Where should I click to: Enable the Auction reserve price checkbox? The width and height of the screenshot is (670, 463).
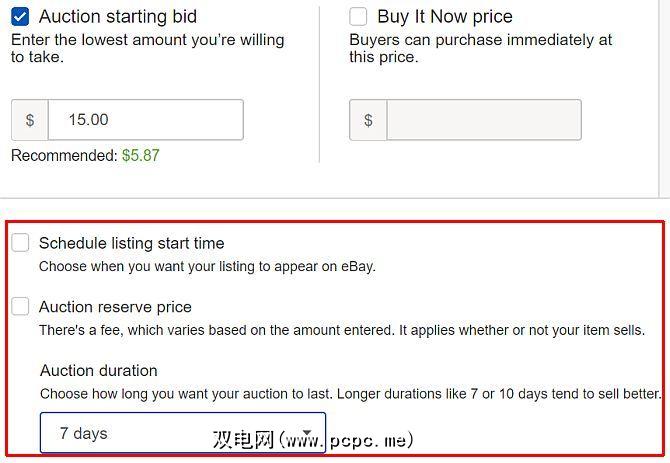click(x=20, y=307)
